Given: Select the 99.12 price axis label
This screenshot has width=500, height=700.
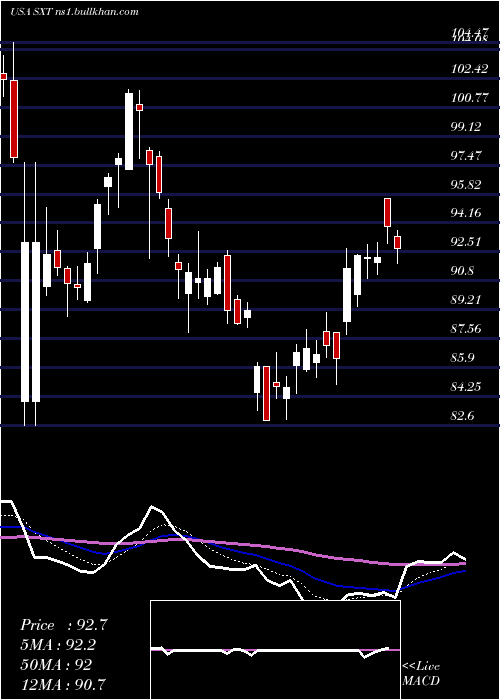Looking at the screenshot, I should (466, 127).
